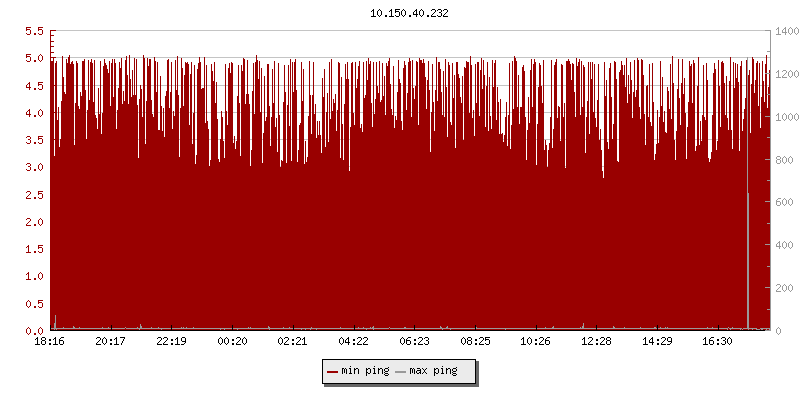Select the 0.0 value on left axis
The image size is (800, 400).
33,330
